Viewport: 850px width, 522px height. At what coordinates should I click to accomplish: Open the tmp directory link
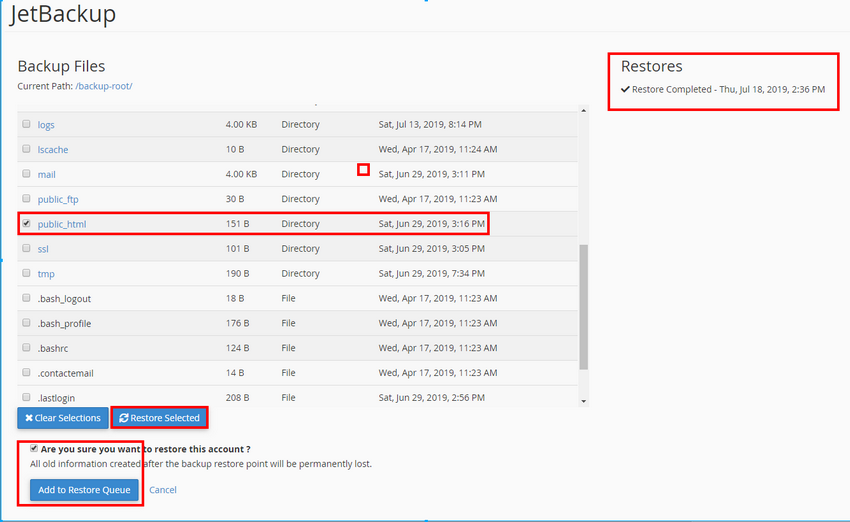46,274
